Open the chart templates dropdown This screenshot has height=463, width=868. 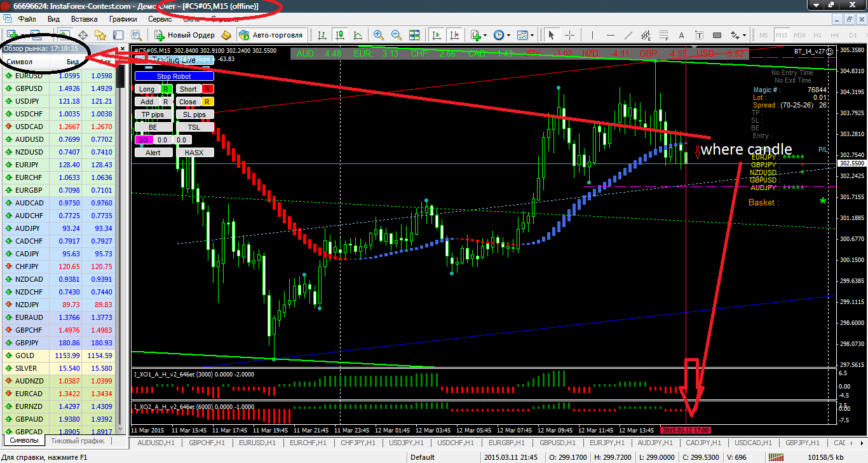click(x=525, y=34)
